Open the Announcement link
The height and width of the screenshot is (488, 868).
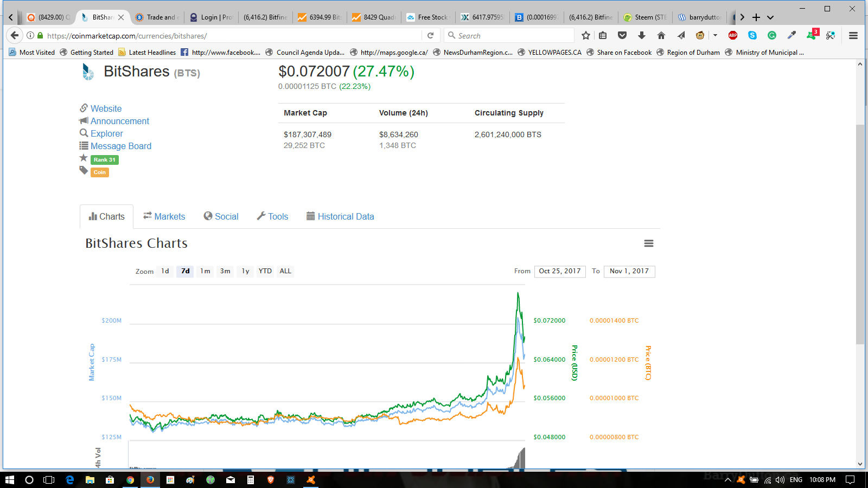point(119,121)
